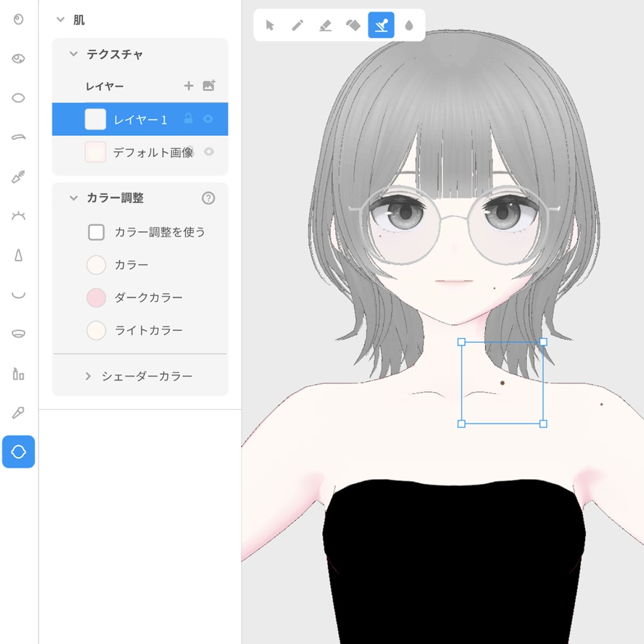The image size is (644, 644).
Task: Click the レイヤー1 thumbnail
Action: [x=96, y=119]
